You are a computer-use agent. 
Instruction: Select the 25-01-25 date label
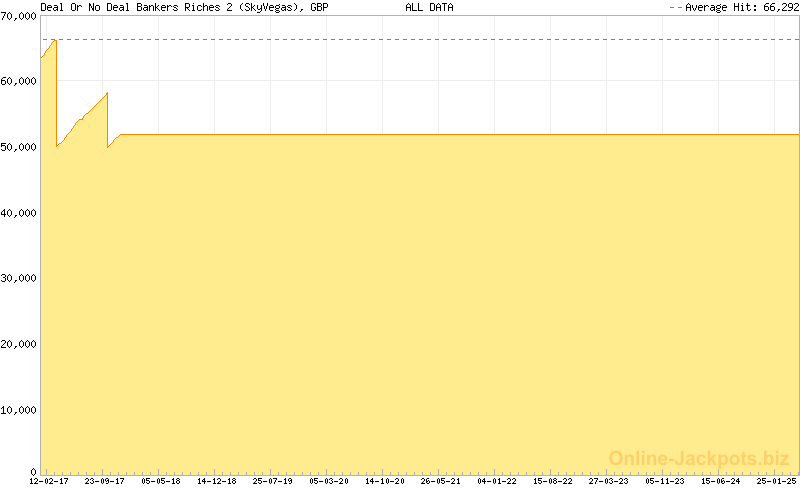(777, 481)
